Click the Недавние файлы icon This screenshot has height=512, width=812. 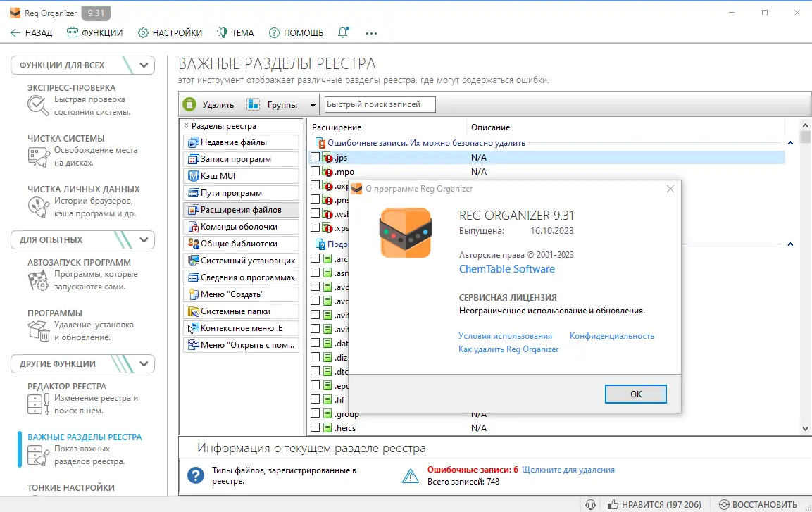(193, 142)
